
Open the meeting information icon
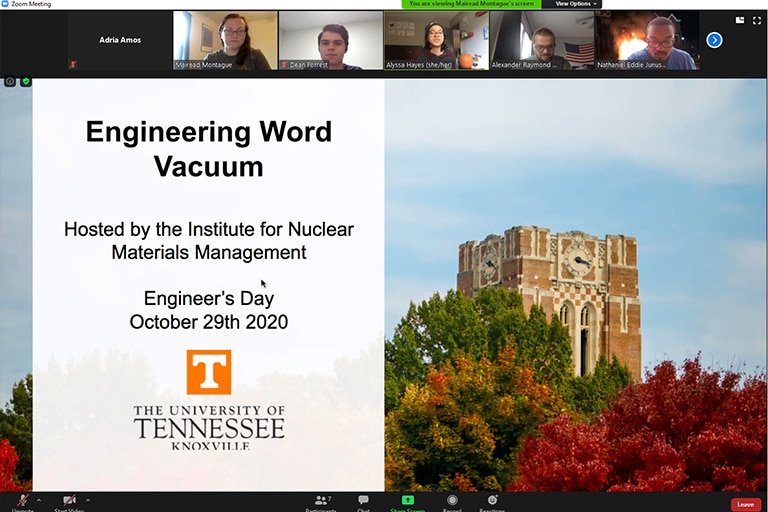pos(10,81)
